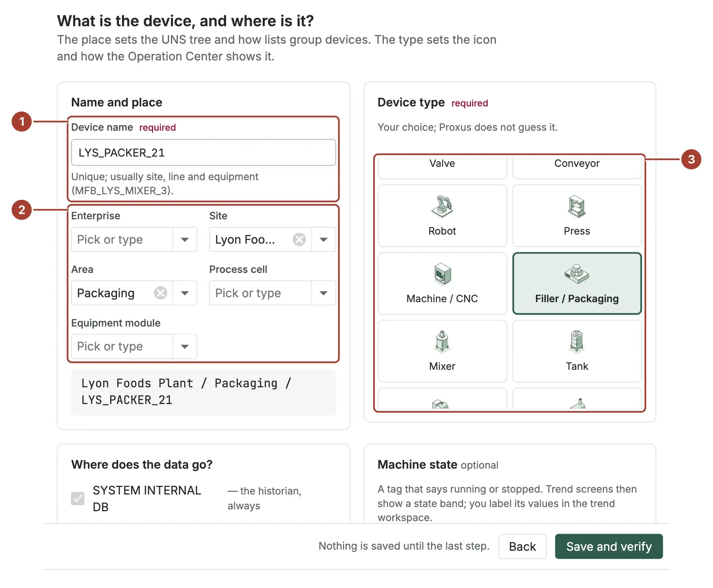Focus the Process cell input field
Screen dimensions: 713x588
[260, 293]
